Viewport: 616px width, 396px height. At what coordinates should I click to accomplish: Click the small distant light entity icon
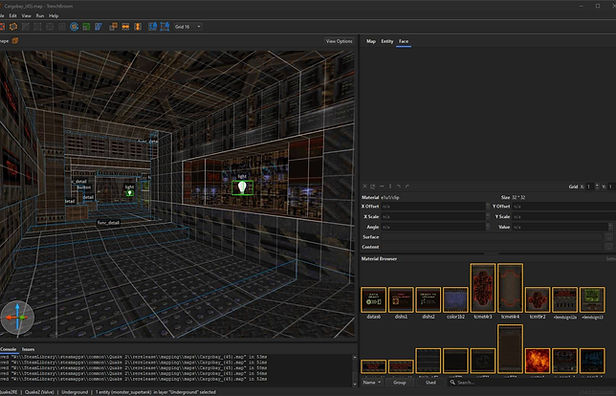(130, 193)
